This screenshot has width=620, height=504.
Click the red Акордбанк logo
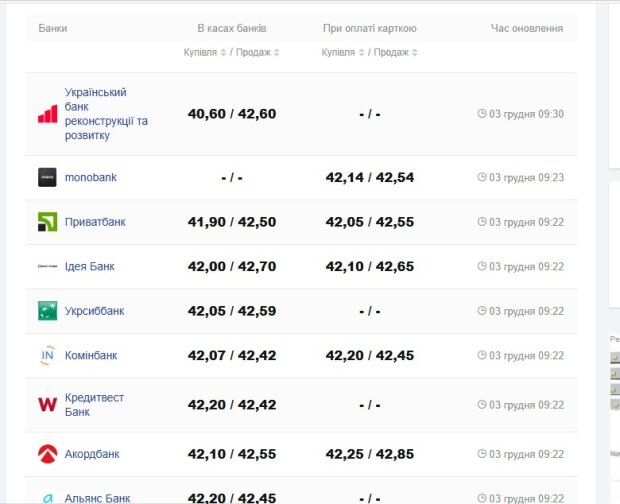tap(47, 454)
